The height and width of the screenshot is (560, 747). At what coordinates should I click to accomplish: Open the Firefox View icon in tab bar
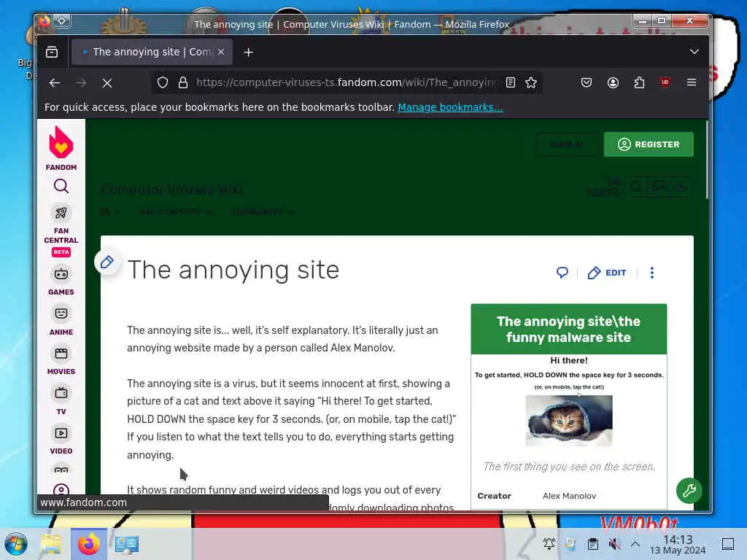point(52,52)
